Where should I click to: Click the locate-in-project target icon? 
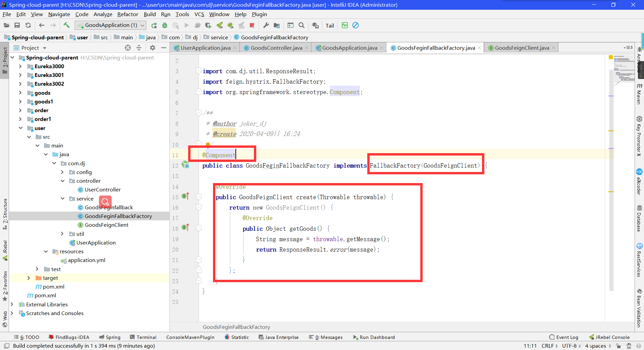click(x=128, y=48)
